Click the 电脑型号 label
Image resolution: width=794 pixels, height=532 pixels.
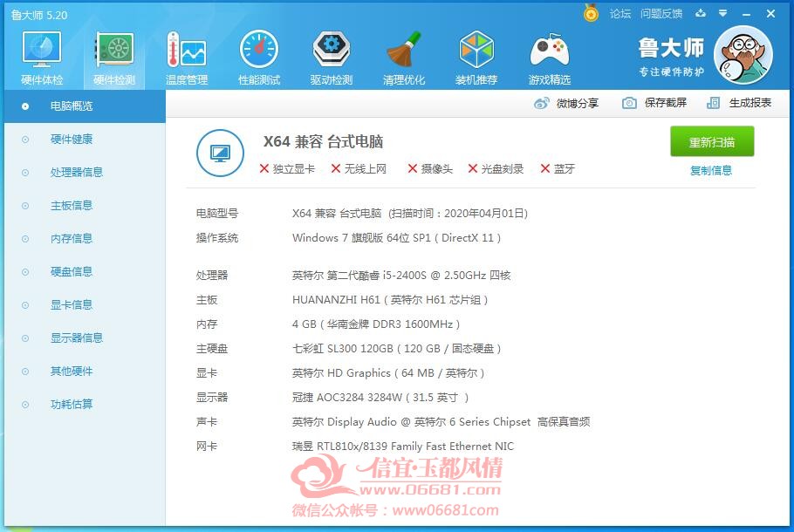217,214
